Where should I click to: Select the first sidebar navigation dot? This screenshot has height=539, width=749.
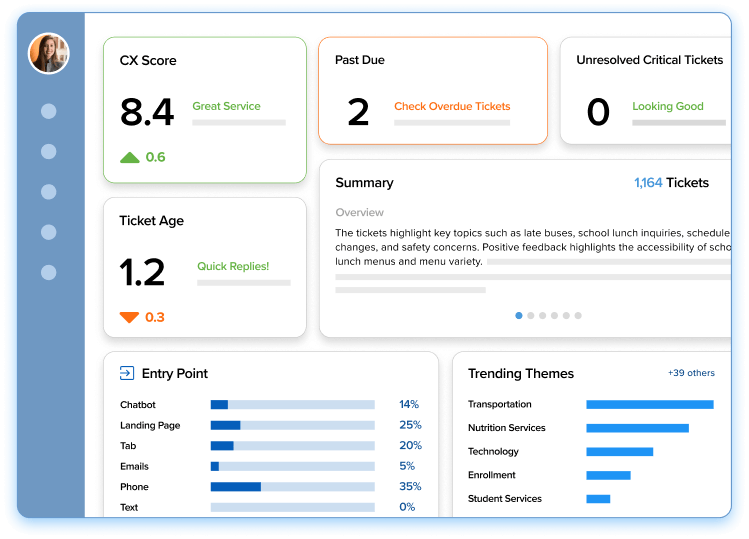coord(49,111)
